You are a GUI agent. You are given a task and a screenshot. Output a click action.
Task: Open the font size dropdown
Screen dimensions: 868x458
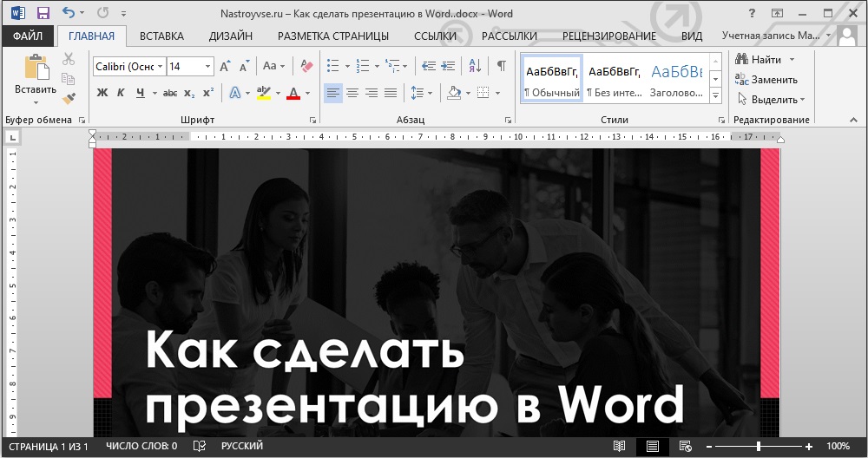pyautogui.click(x=208, y=67)
